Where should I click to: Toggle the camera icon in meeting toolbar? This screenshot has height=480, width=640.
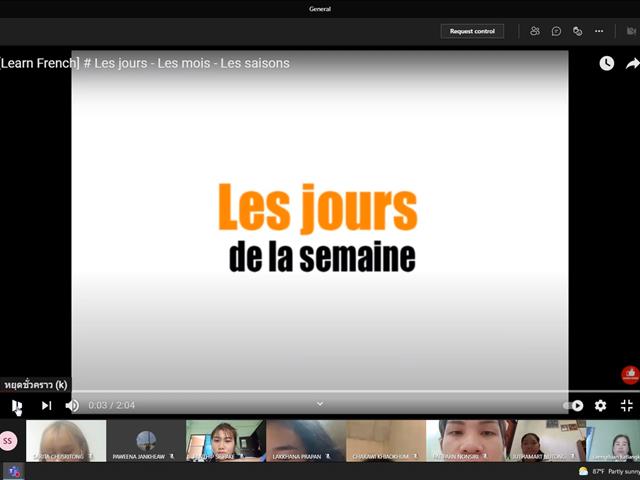click(631, 31)
